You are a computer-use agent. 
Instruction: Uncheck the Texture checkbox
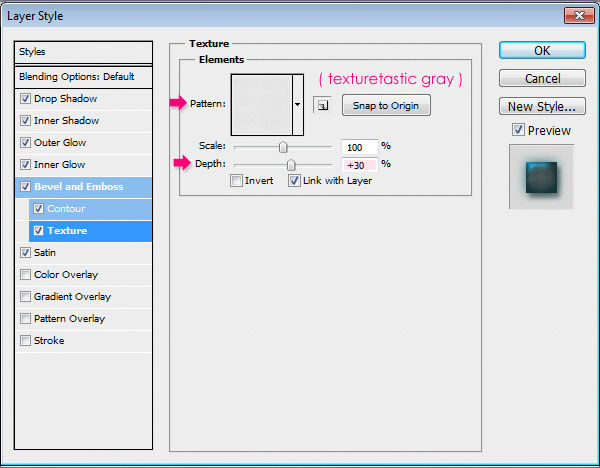(38, 230)
